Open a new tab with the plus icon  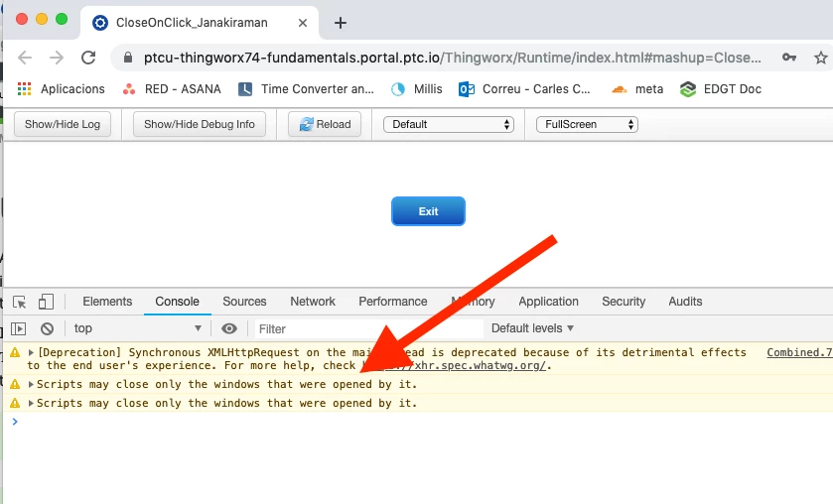click(x=340, y=23)
